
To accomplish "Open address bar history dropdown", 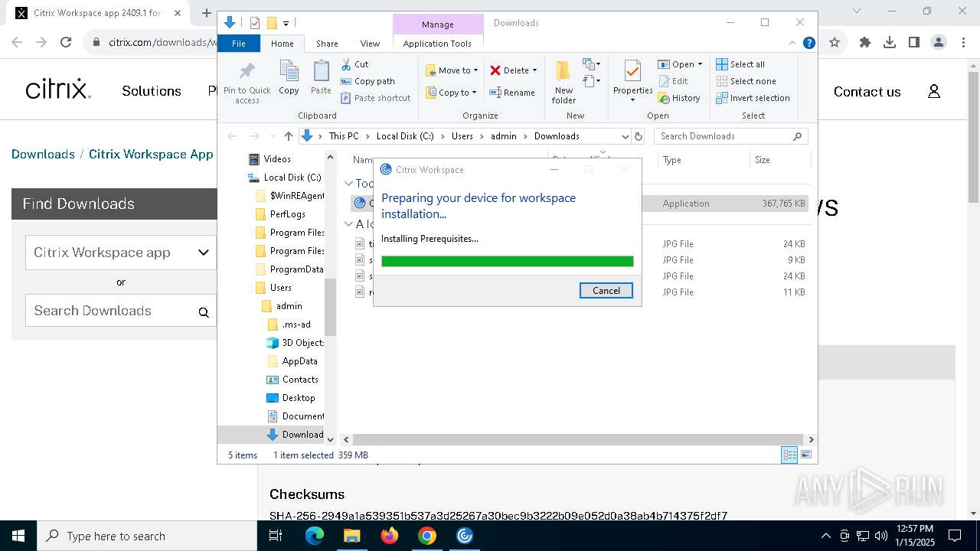I will pyautogui.click(x=625, y=136).
